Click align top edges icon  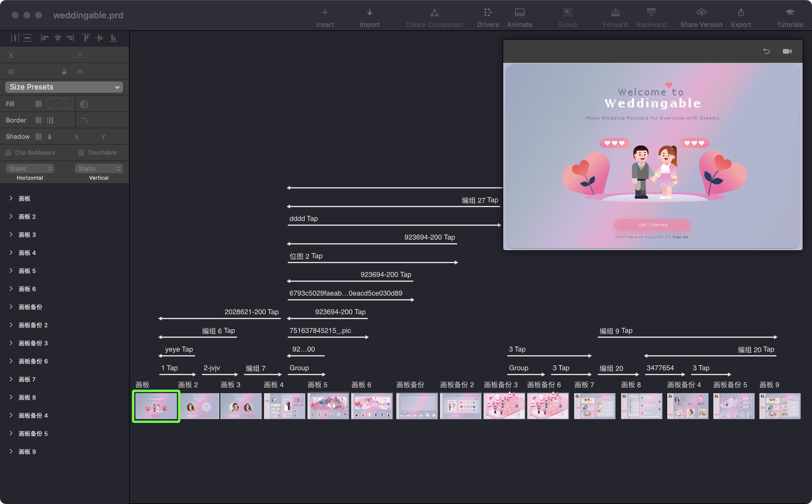(x=86, y=38)
